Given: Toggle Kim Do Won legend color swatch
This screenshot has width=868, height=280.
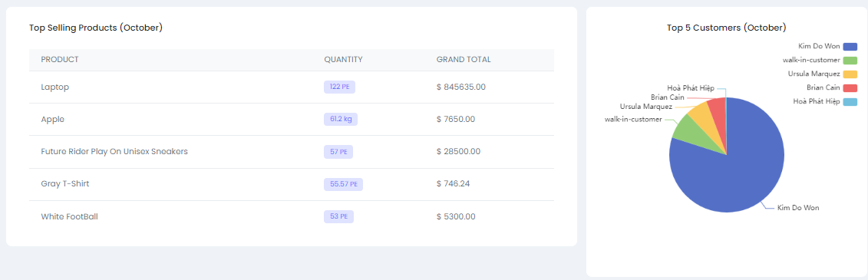Looking at the screenshot, I should [x=850, y=46].
